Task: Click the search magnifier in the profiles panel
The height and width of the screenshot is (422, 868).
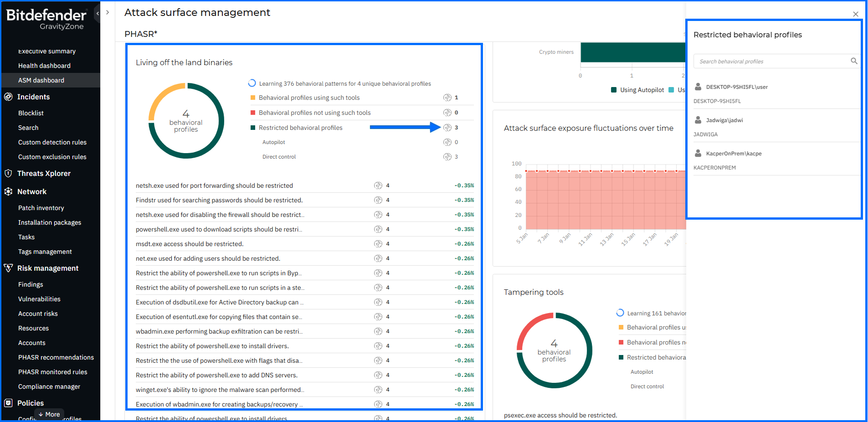Action: tap(854, 61)
